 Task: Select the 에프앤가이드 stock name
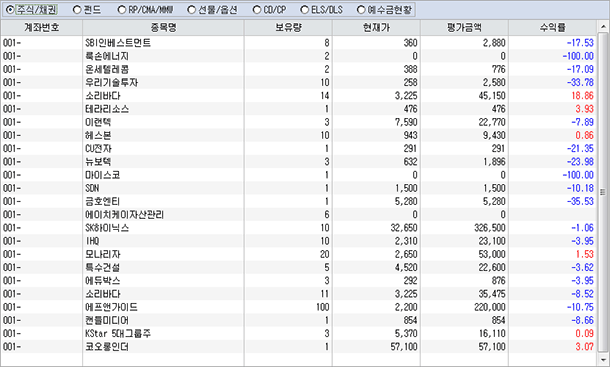(x=111, y=307)
